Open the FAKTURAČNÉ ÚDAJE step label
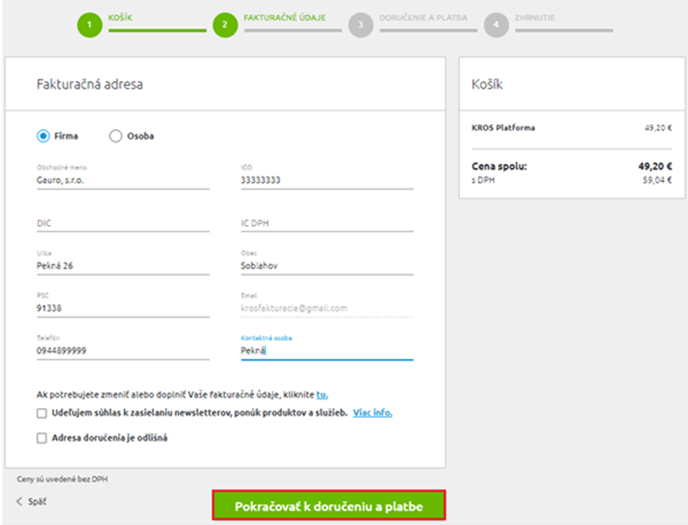 coord(285,18)
